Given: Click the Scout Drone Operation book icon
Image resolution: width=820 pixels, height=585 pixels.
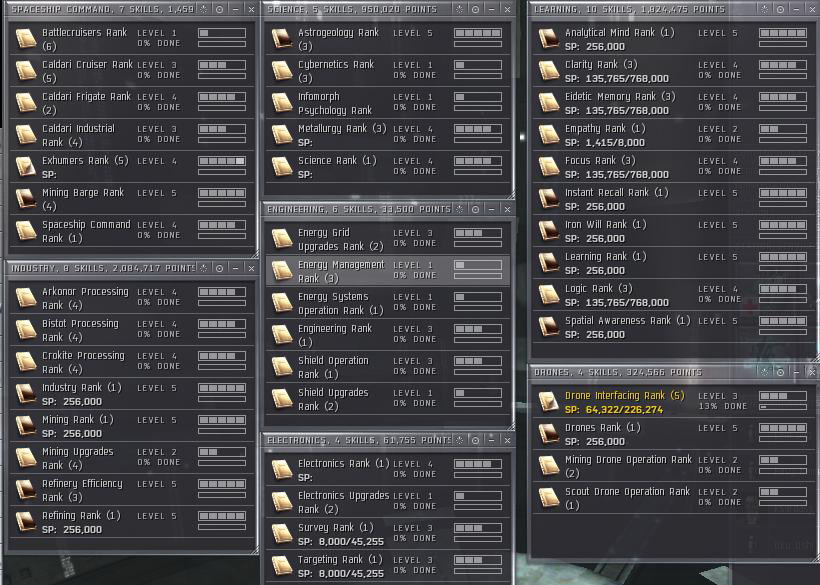Looking at the screenshot, I should point(549,498).
